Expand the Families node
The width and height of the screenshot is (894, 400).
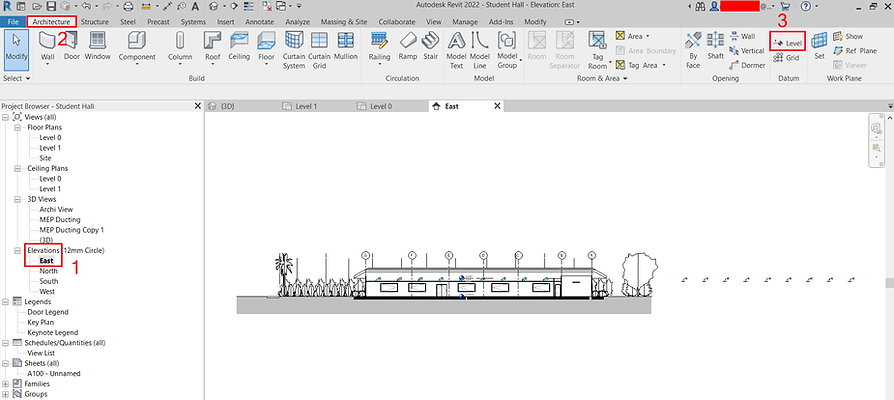5,384
